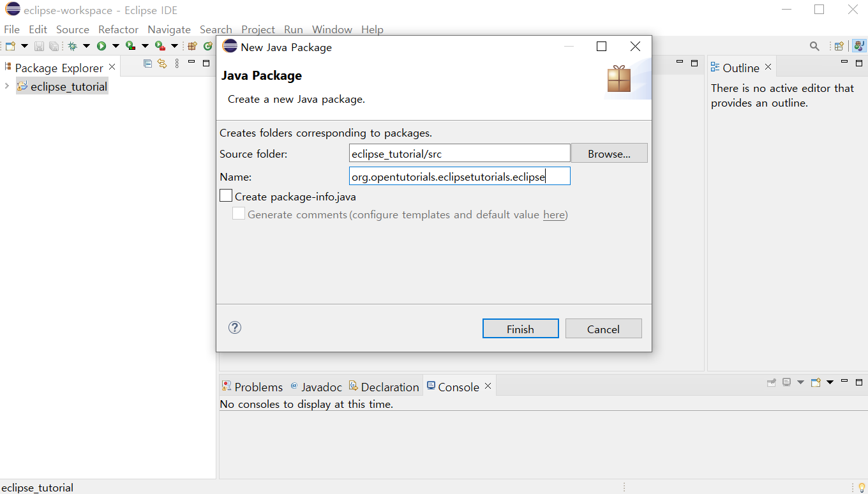Click the New Java Package toolbar icon
Image resolution: width=868 pixels, height=494 pixels.
coord(192,46)
